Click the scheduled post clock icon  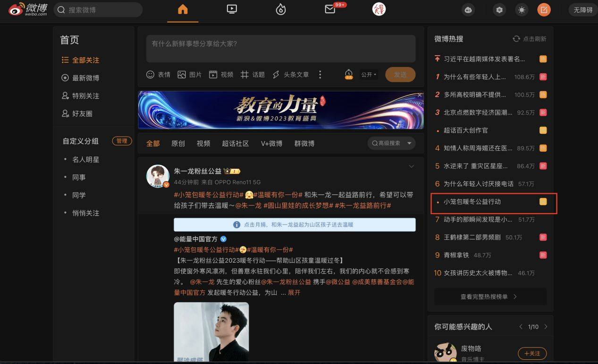click(x=349, y=74)
